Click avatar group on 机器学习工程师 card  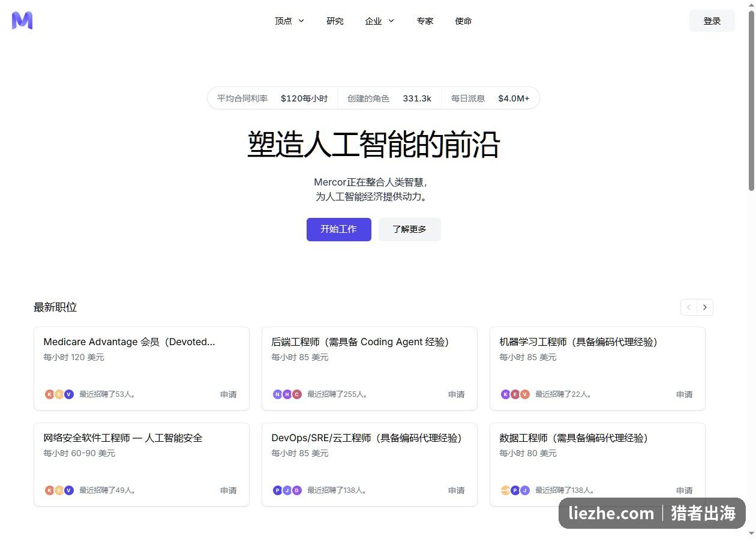pos(515,394)
